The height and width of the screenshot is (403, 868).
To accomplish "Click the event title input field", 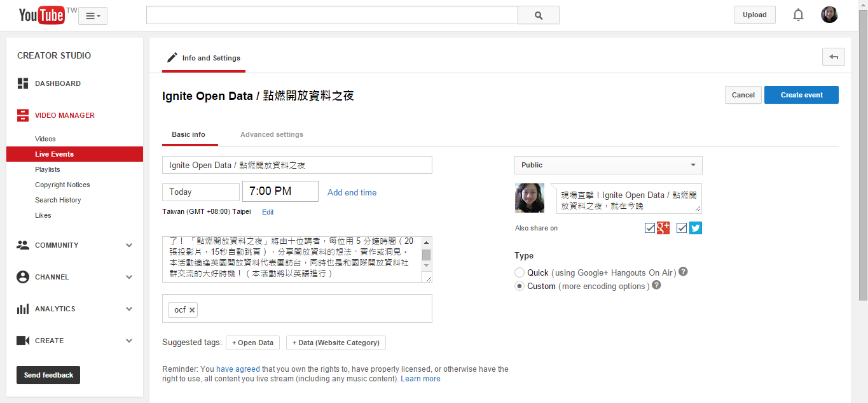I will pyautogui.click(x=297, y=165).
